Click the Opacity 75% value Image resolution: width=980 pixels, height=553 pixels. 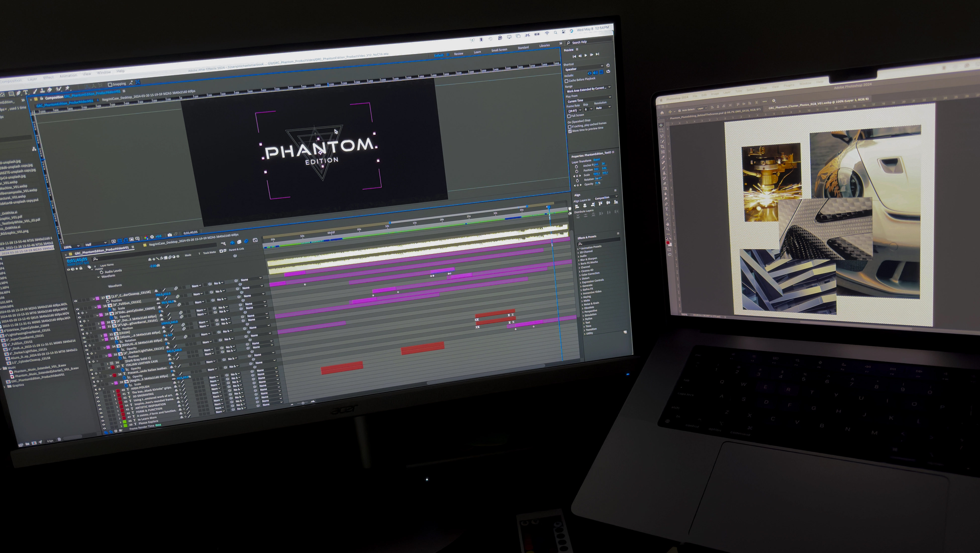click(x=598, y=183)
